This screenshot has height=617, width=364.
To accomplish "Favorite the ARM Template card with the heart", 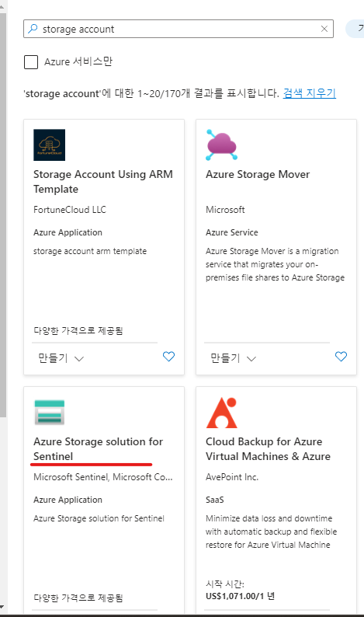I will tap(168, 357).
